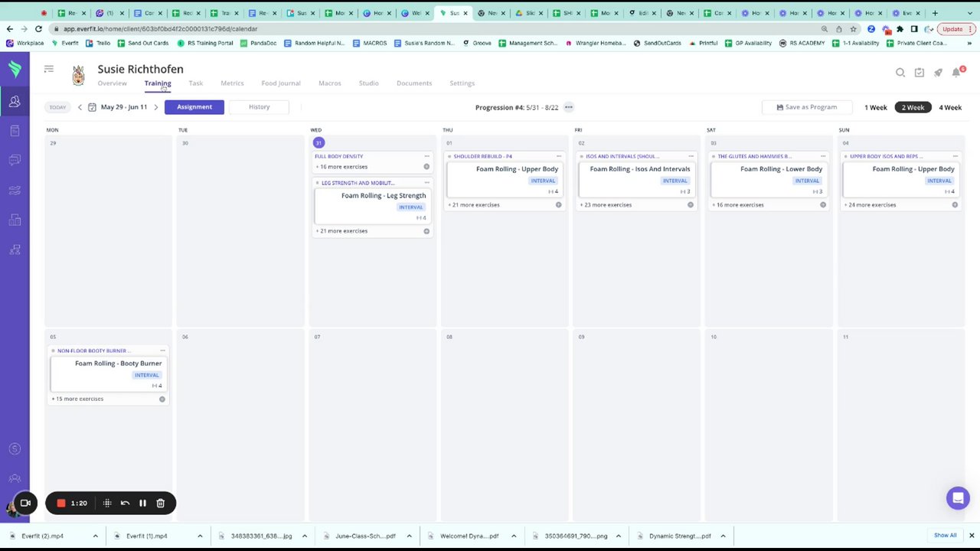Image resolution: width=980 pixels, height=551 pixels.
Task: Open Foam Rolling - Leg Strength exercise card
Action: click(x=372, y=207)
